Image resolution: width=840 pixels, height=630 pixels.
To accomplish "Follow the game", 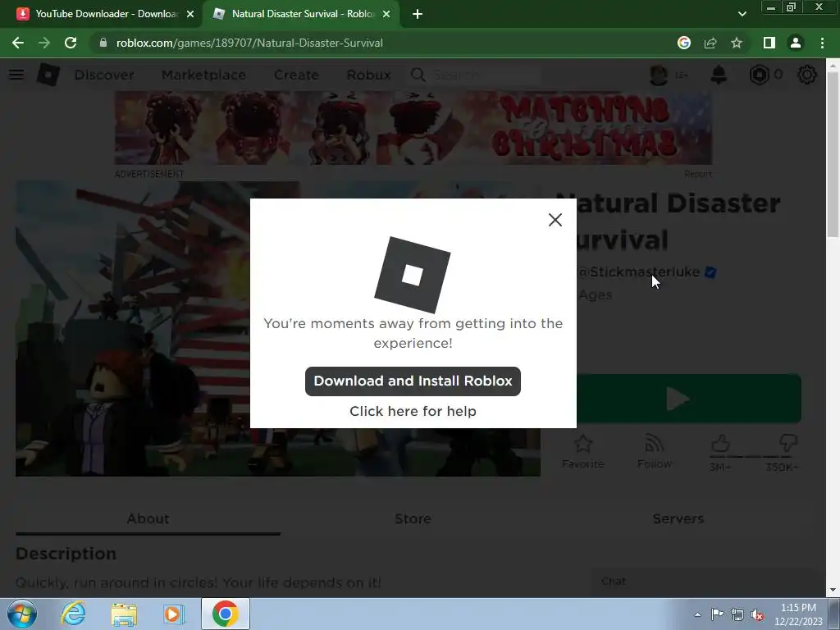I will pyautogui.click(x=654, y=450).
